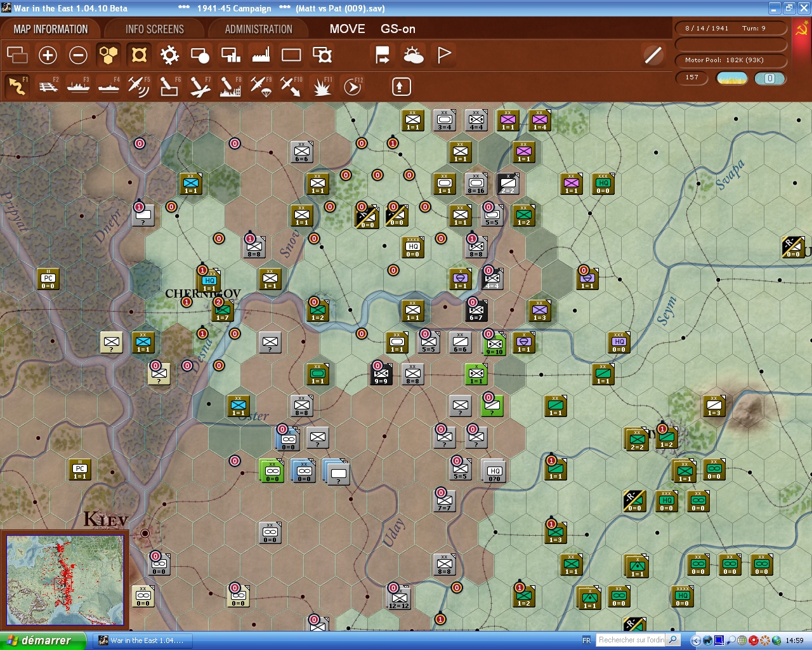Click the taskbar clock showing 14:59
Screen dimensions: 812x650
click(794, 640)
